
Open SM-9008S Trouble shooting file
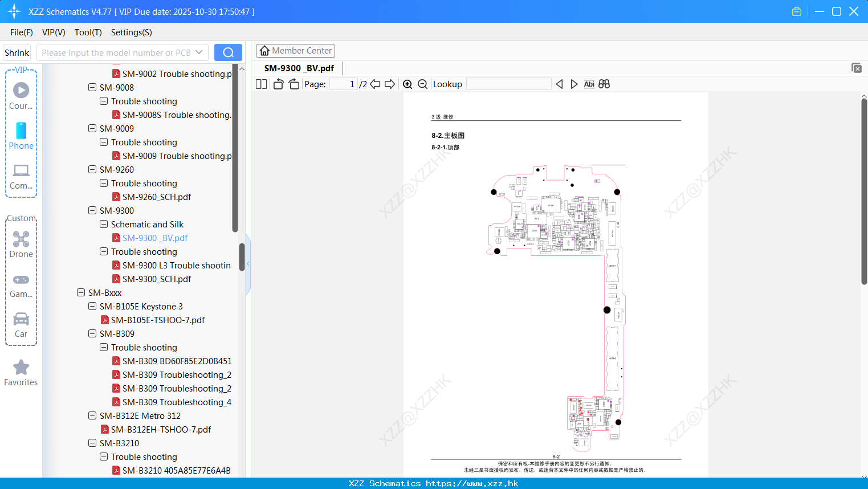[x=177, y=115]
